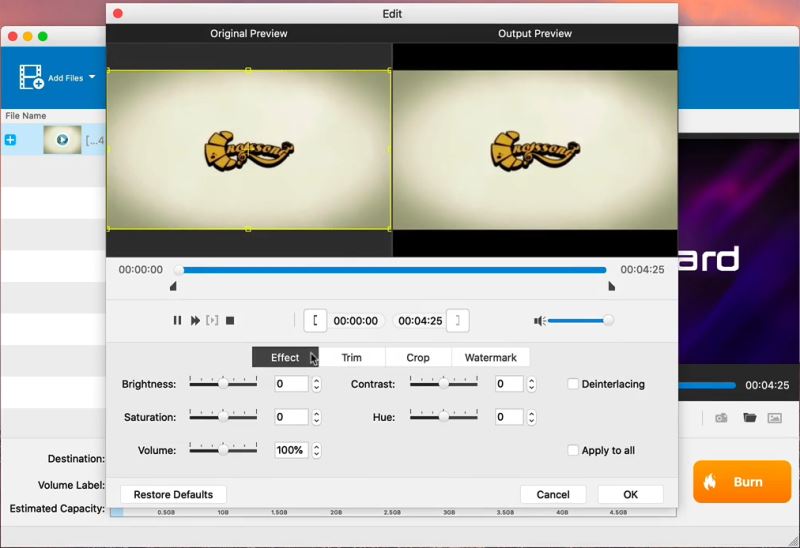Click the playback volume slider knob
800x548 pixels.
(608, 320)
